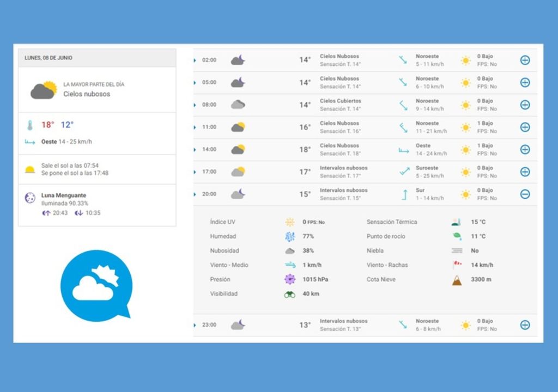Click the blue weather app logo
This screenshot has width=558, height=392.
click(x=96, y=284)
